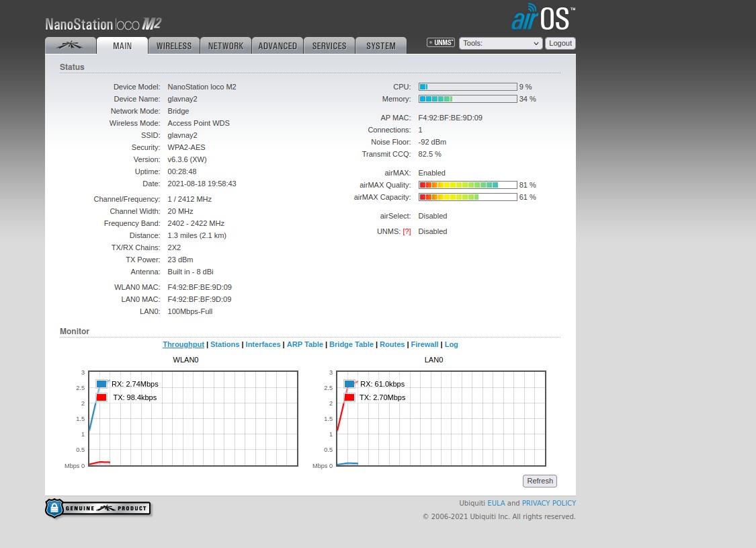Click the NanoStation loco M2 logo

click(103, 24)
